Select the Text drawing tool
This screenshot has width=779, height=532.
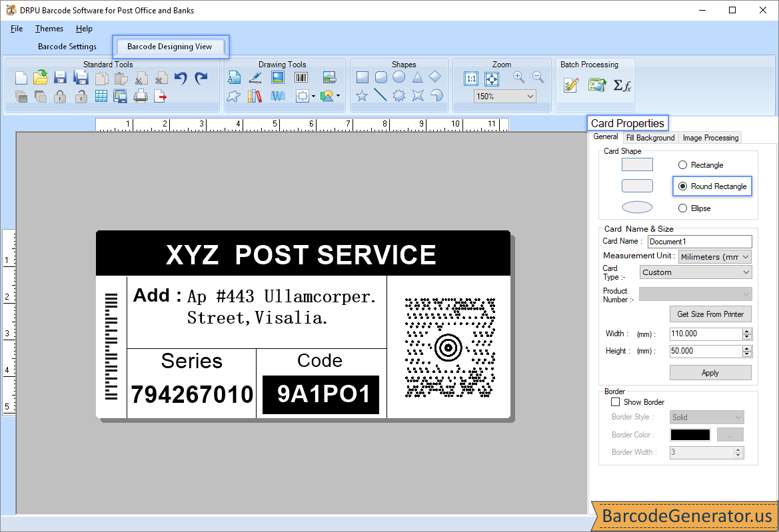(x=234, y=77)
